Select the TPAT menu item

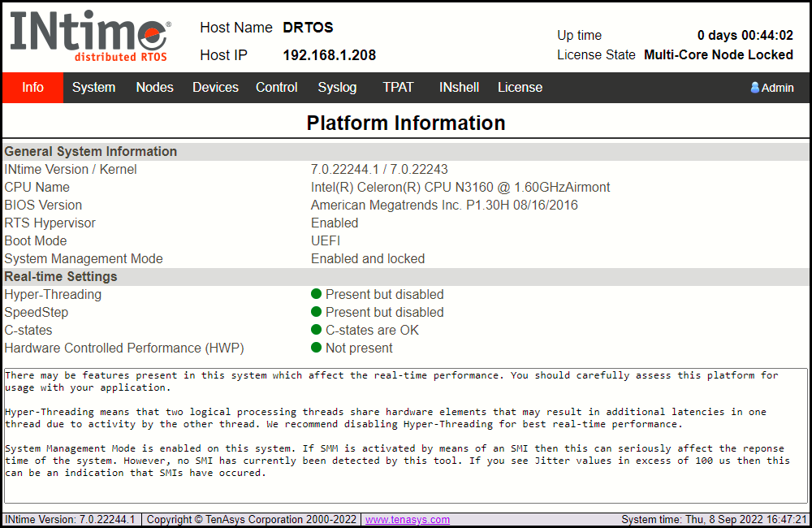pyautogui.click(x=398, y=88)
